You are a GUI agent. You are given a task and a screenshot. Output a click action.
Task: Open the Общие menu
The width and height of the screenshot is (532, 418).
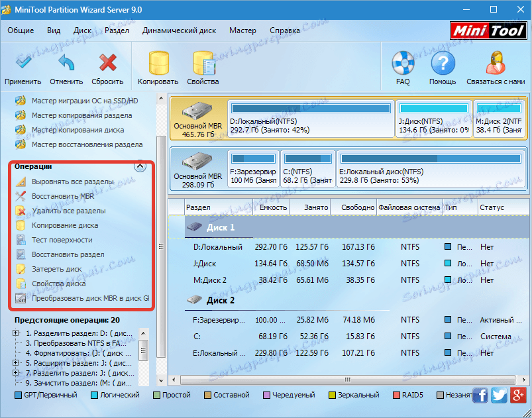pos(21,30)
